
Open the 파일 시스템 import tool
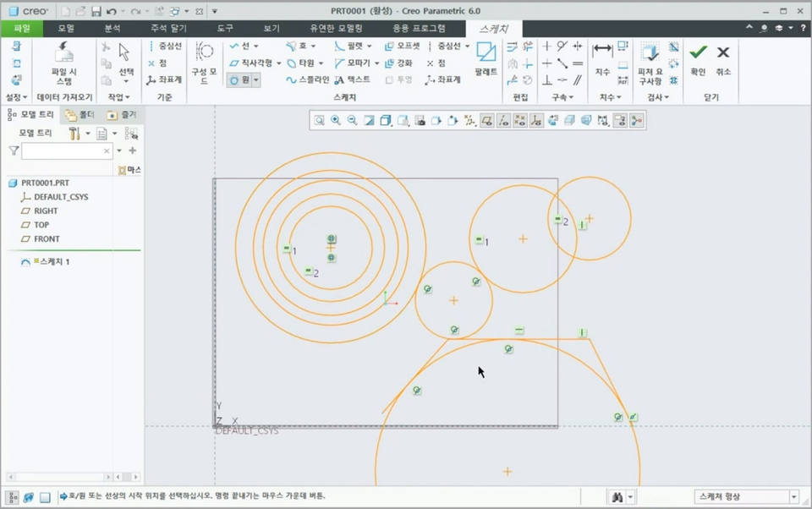coord(64,63)
